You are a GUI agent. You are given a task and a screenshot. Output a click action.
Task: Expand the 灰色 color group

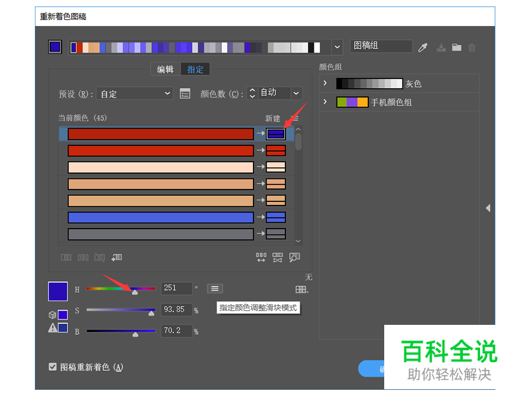tap(326, 83)
